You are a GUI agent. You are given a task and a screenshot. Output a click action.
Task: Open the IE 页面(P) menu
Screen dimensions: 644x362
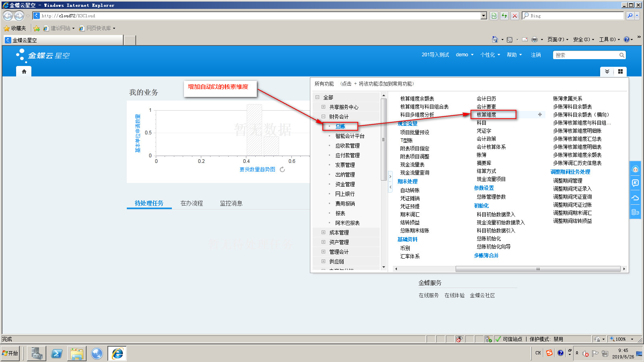pos(558,39)
